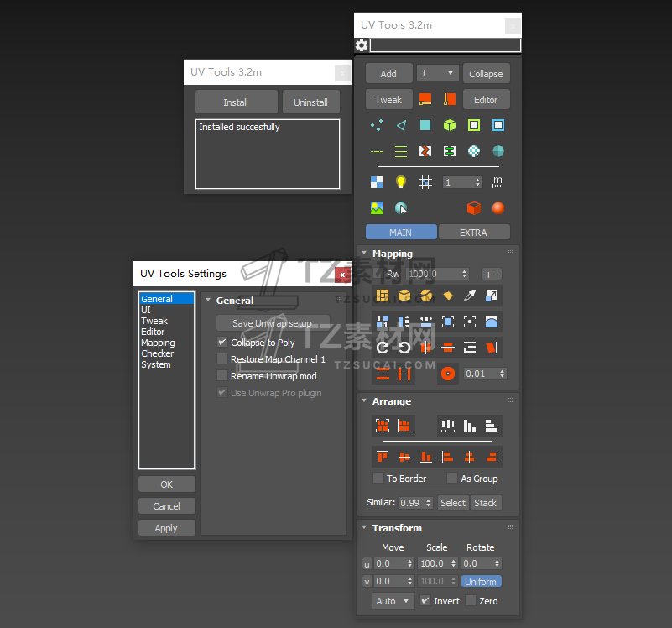Rotate clockwise arrow icon in Mapping
The image size is (672, 628).
pyautogui.click(x=383, y=348)
